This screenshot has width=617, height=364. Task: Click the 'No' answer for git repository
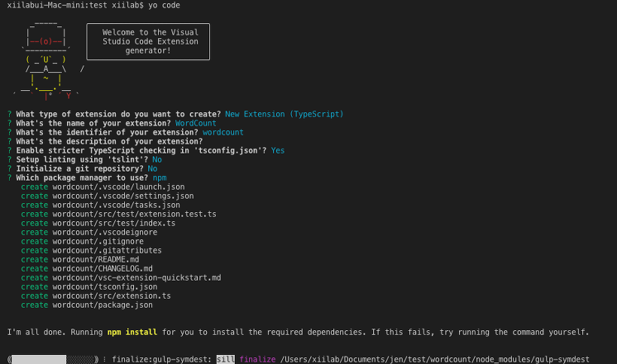(153, 168)
